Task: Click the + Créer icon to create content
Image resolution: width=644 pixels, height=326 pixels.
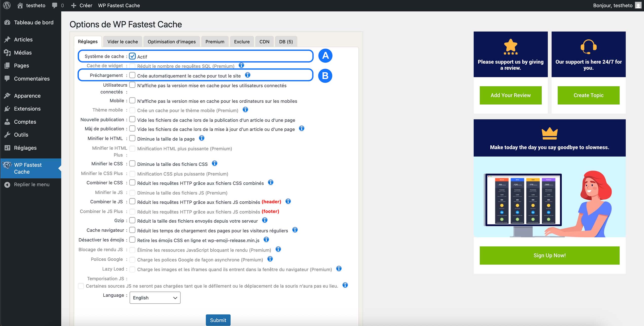Action: tap(73, 5)
